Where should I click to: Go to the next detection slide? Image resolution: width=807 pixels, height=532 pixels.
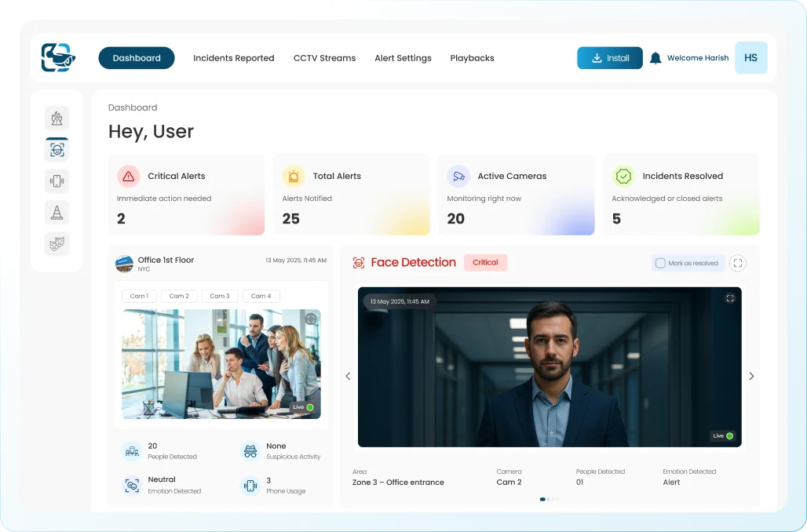pos(751,377)
